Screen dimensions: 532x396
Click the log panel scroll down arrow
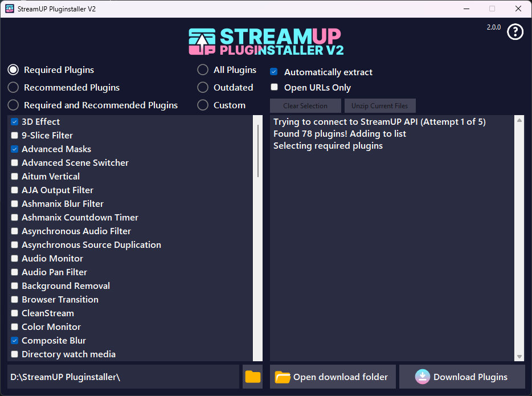pos(519,357)
